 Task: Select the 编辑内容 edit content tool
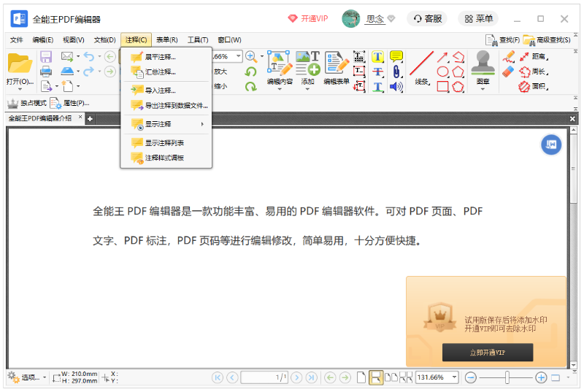[280, 67]
